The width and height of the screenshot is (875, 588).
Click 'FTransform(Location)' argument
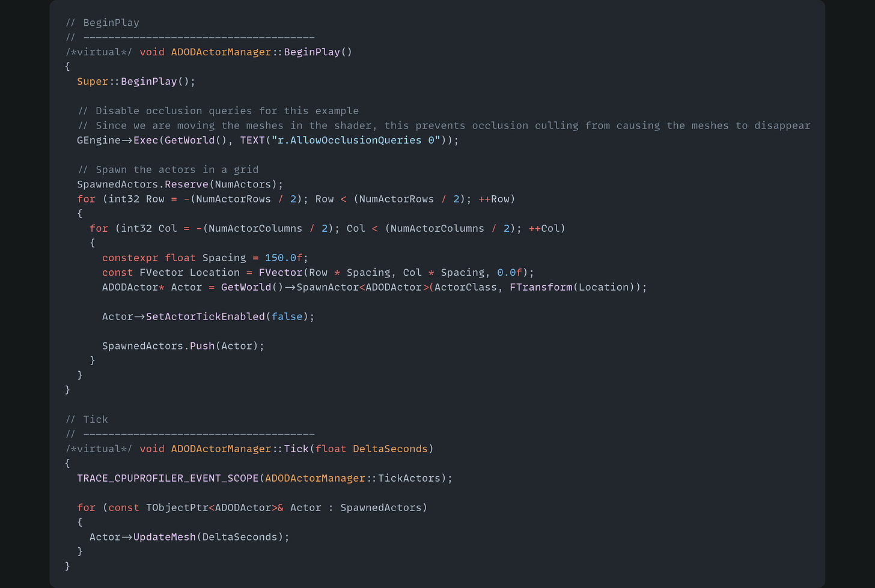[575, 287]
